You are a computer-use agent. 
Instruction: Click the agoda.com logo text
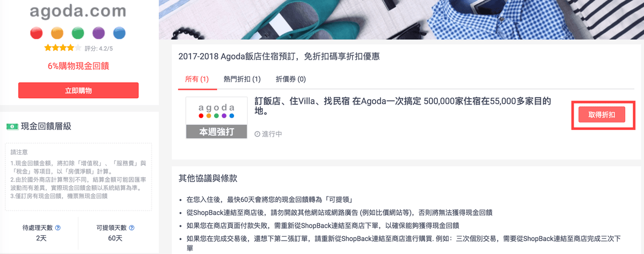pyautogui.click(x=78, y=11)
